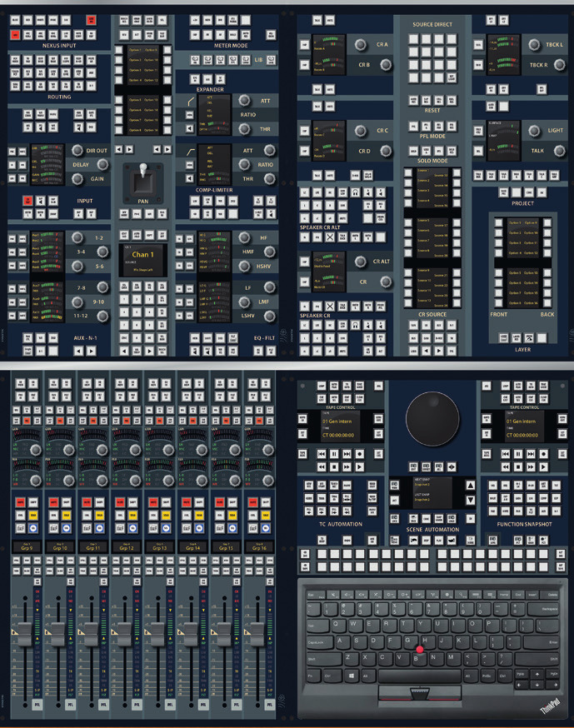Hit Record in Tape Control above Function Snapshot
This screenshot has width=574, height=728.
(x=543, y=454)
